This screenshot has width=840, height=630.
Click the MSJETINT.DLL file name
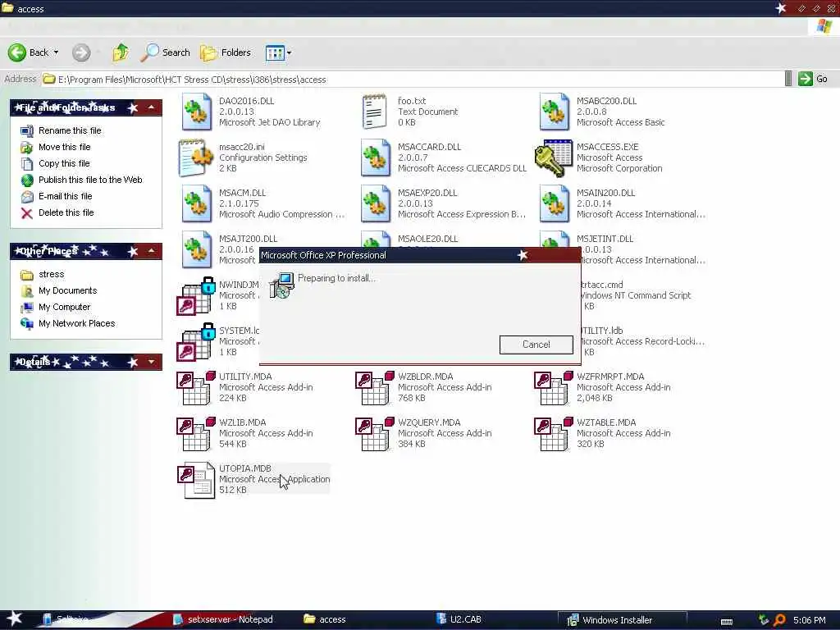point(605,239)
